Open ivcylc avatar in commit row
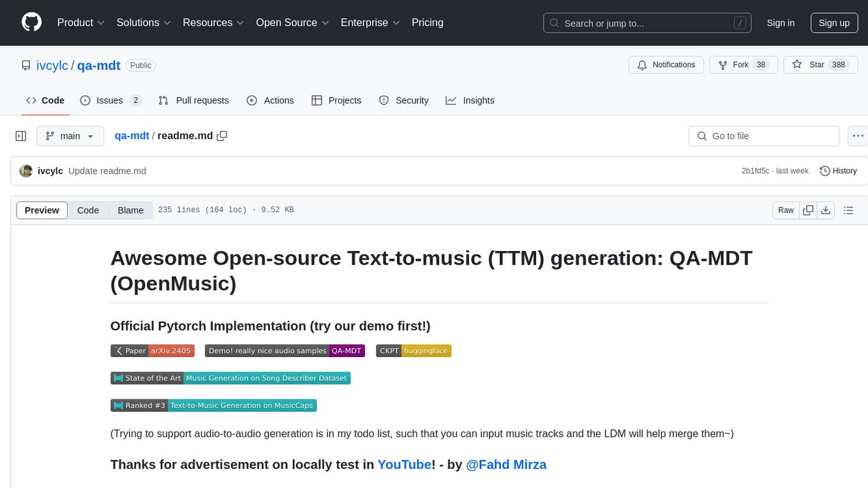Image resolution: width=868 pixels, height=488 pixels. click(x=26, y=171)
